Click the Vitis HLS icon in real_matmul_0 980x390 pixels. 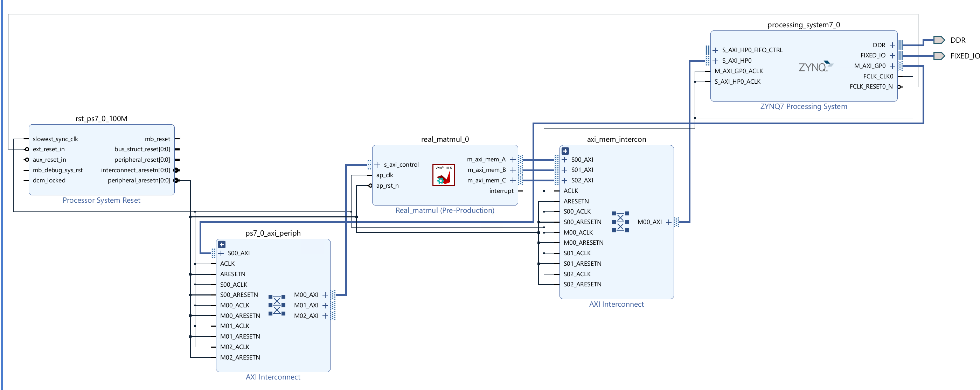click(x=443, y=175)
